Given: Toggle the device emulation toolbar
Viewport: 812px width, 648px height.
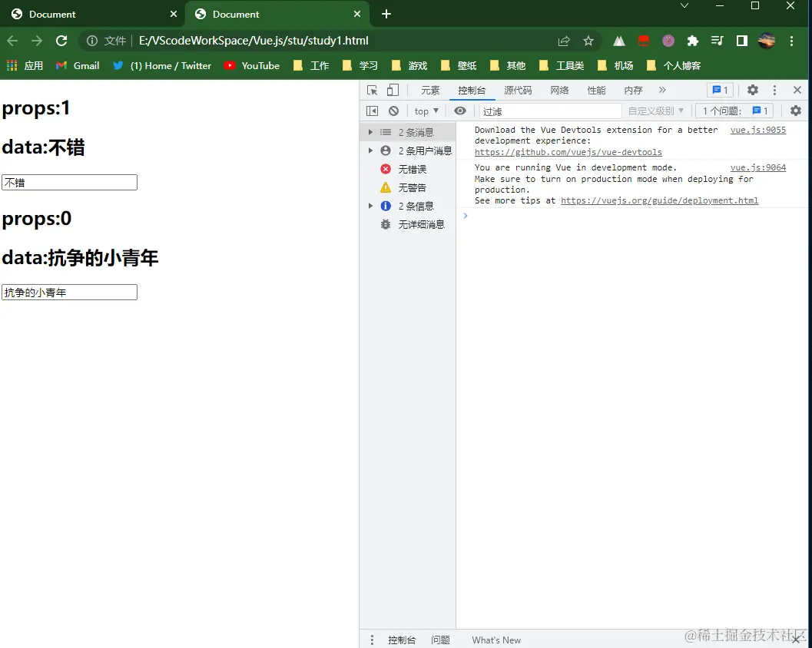Looking at the screenshot, I should 392,90.
